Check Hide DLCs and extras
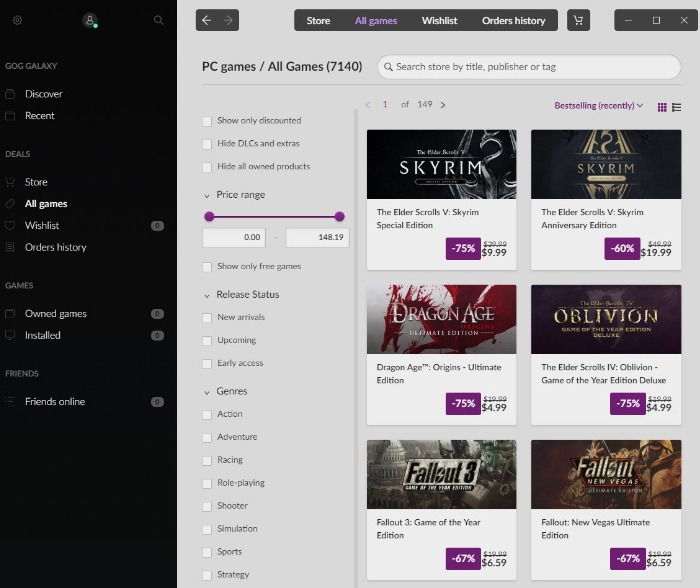The height and width of the screenshot is (588, 700). [x=207, y=144]
